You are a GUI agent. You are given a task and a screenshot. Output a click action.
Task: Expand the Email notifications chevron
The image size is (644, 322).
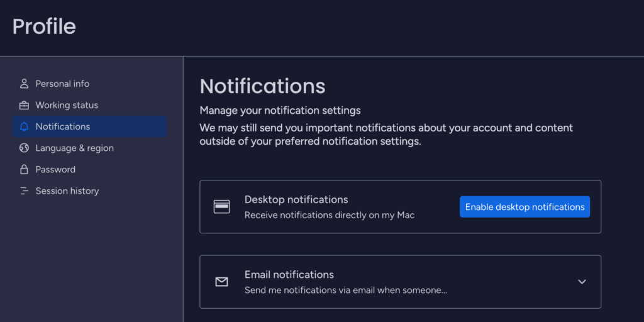pyautogui.click(x=582, y=282)
